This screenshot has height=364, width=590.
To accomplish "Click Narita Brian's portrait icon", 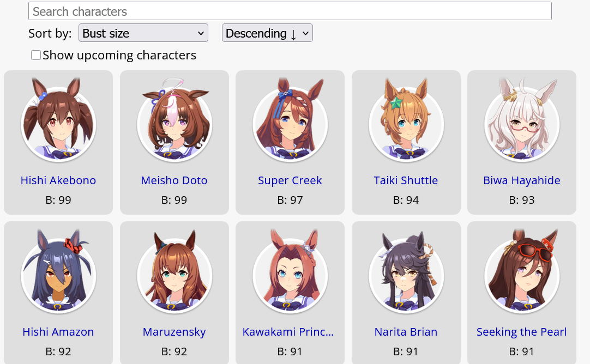I will tap(406, 271).
